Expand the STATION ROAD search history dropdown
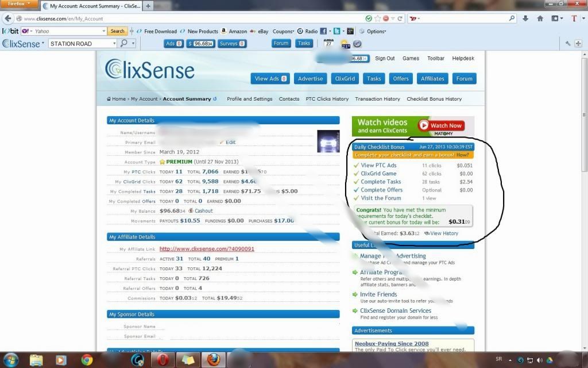 [114, 44]
